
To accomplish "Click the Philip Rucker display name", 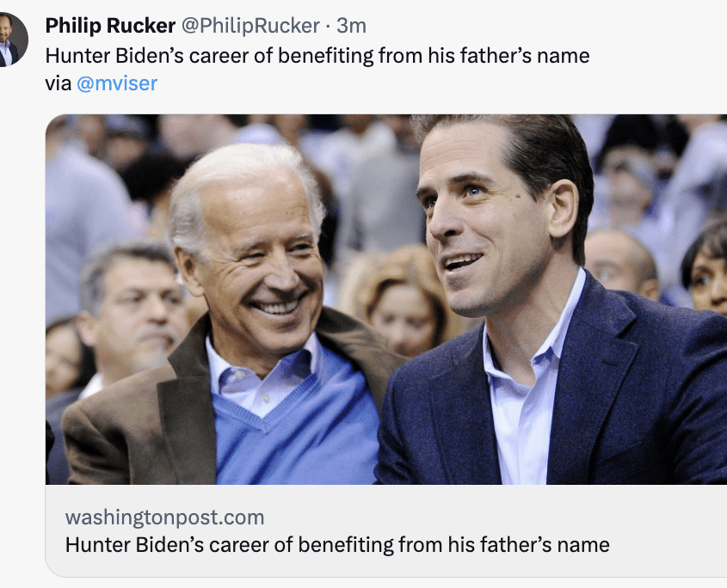I will pyautogui.click(x=110, y=26).
